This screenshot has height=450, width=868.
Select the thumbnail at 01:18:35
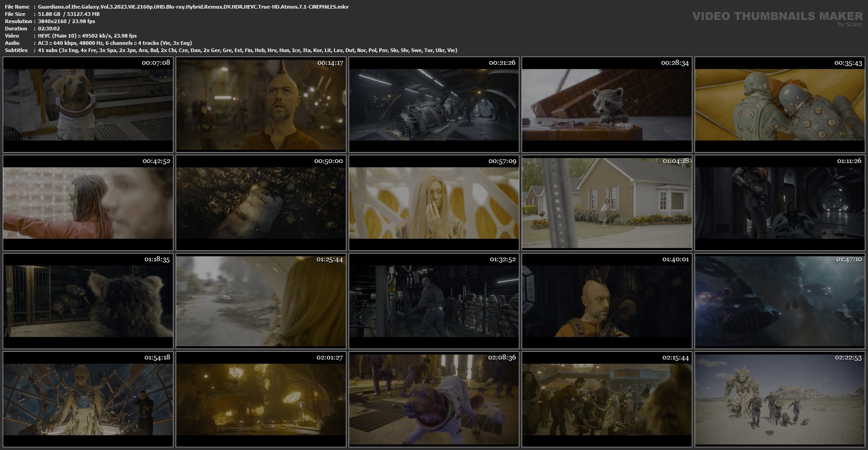(x=88, y=301)
